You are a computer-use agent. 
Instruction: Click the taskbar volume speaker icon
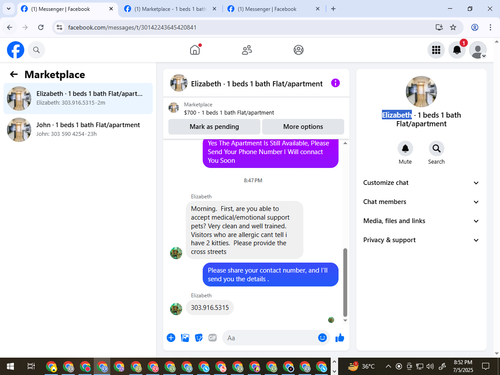[430, 367]
